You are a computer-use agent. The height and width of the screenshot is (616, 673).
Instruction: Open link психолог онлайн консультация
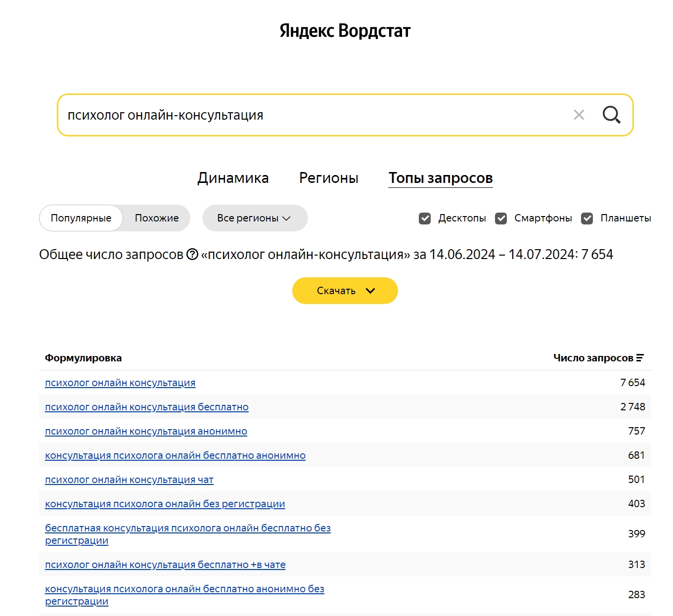120,383
